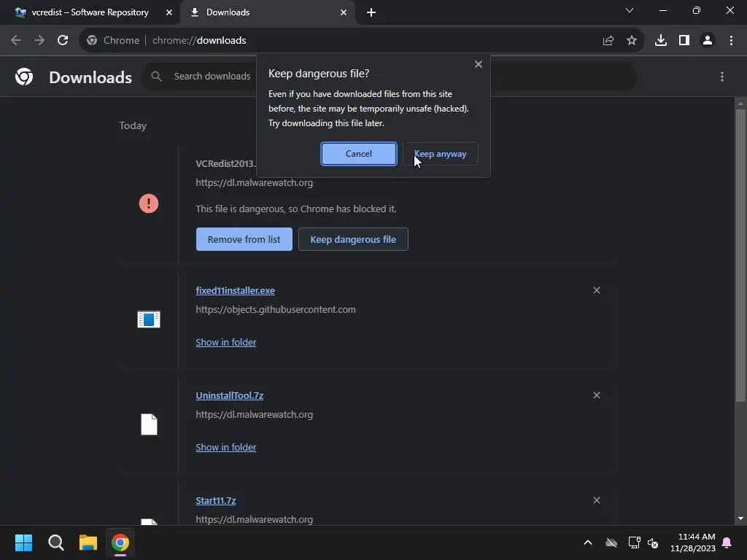The width and height of the screenshot is (747, 560).
Task: Click the Chrome site info icon
Action: point(92,41)
